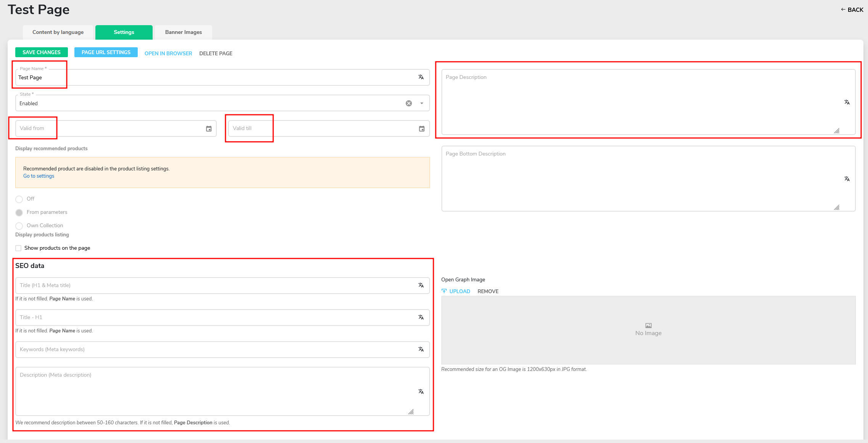Focus the Title (H1 & Meta title) field
The image size is (868, 443).
pos(222,285)
